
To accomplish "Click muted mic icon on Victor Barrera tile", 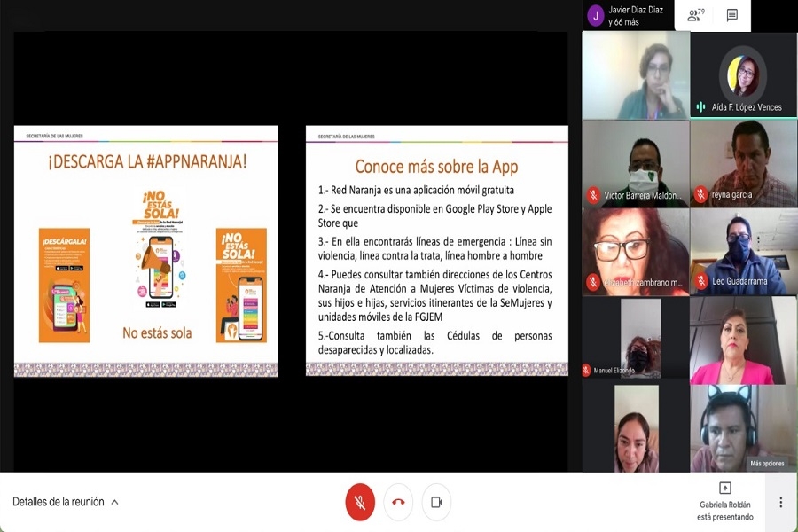I will 592,195.
